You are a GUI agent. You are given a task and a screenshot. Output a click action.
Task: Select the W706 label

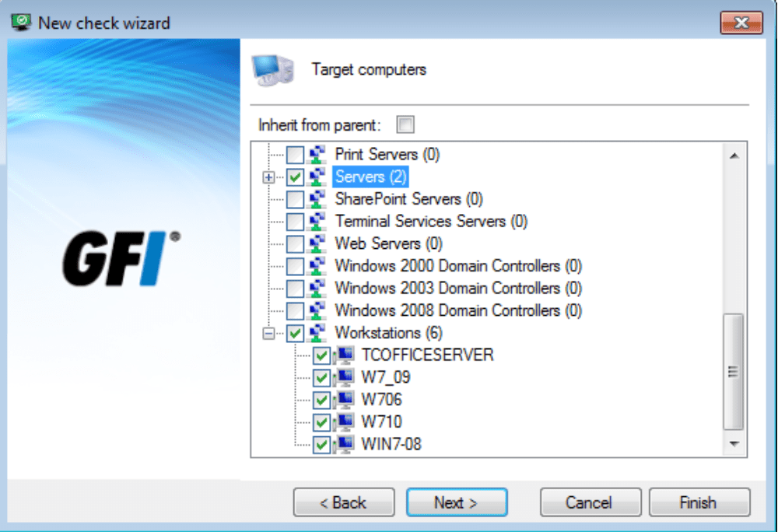[x=381, y=400]
